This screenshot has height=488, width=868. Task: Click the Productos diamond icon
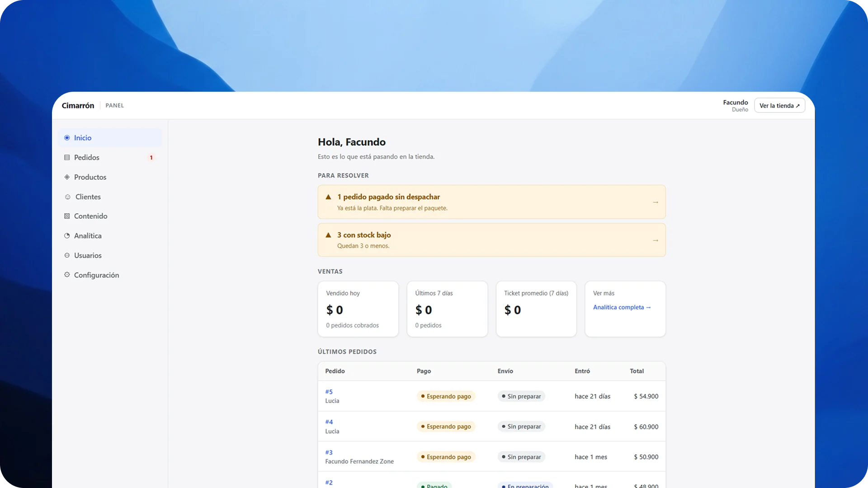point(67,177)
